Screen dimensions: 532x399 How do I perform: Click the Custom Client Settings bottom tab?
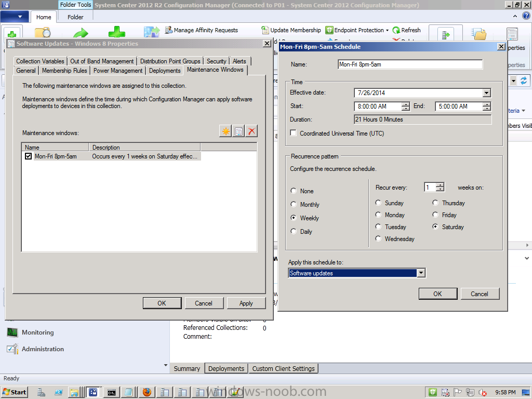283,368
